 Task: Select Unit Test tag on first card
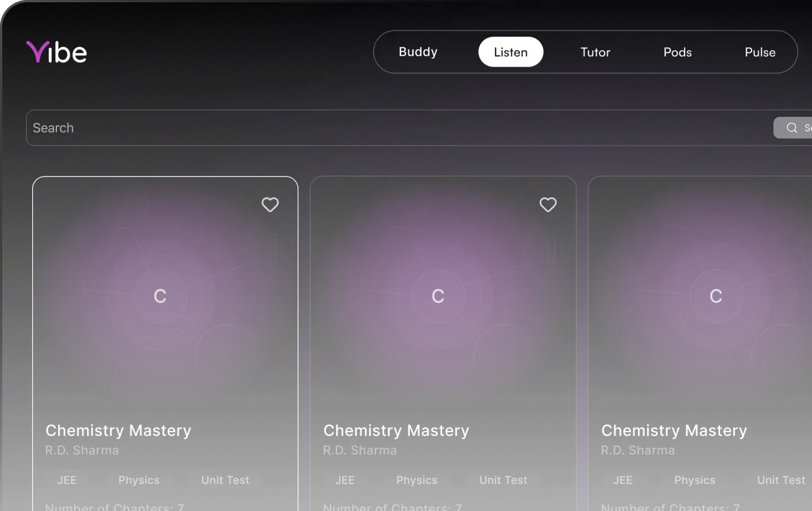click(x=225, y=480)
